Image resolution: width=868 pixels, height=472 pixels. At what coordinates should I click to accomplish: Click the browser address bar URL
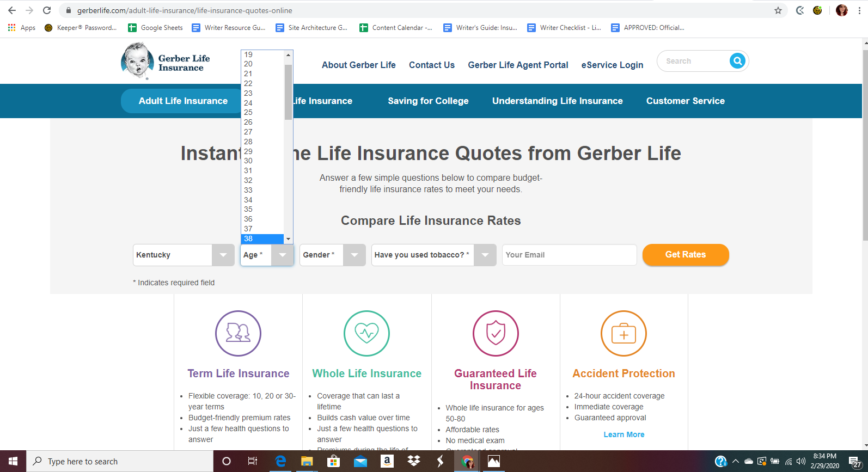pos(185,10)
